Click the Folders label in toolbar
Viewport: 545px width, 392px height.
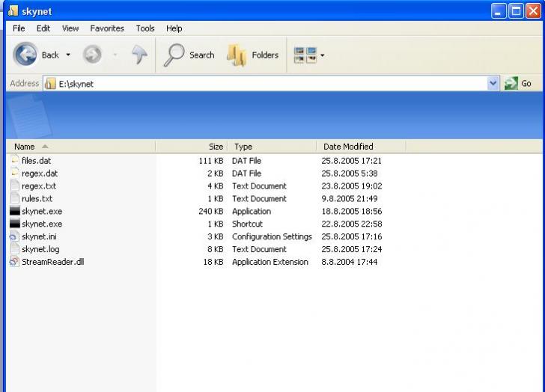(x=265, y=55)
